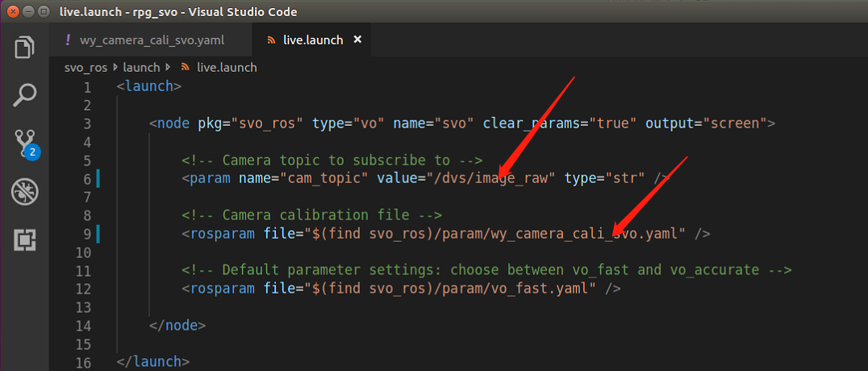Click line number 12 in the gutter
This screenshot has width=868, height=371.
coord(82,289)
